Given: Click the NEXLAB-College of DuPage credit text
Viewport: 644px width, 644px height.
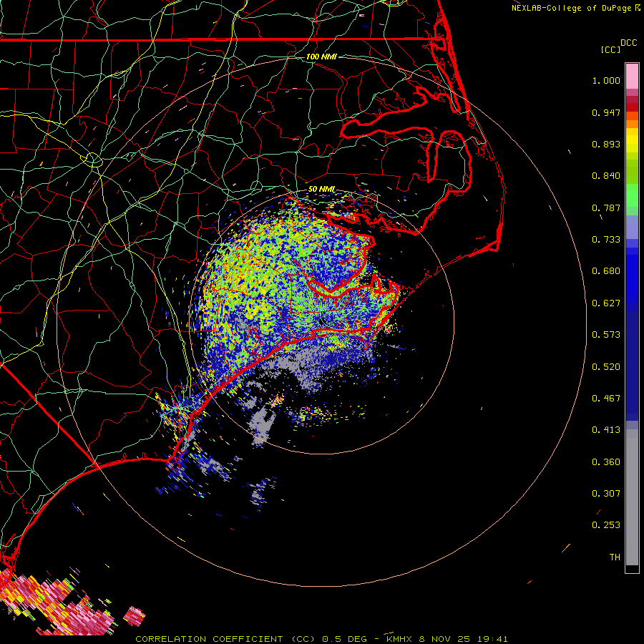Looking at the screenshot, I should (x=571, y=8).
